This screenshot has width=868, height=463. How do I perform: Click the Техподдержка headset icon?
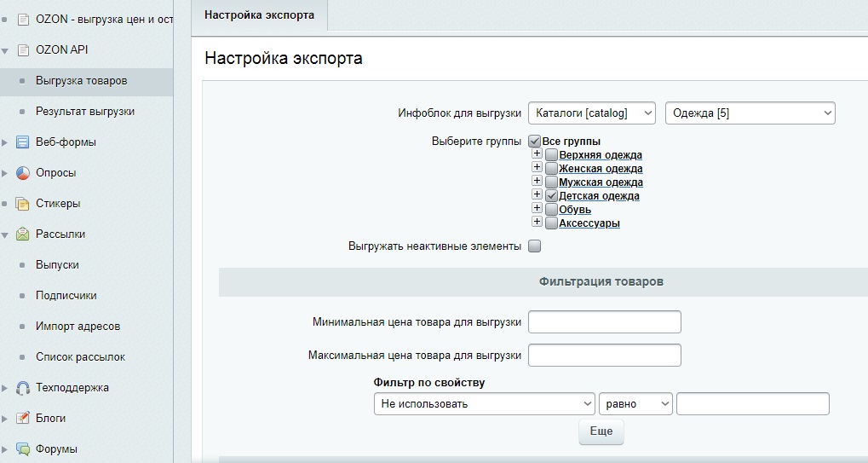pyautogui.click(x=23, y=388)
